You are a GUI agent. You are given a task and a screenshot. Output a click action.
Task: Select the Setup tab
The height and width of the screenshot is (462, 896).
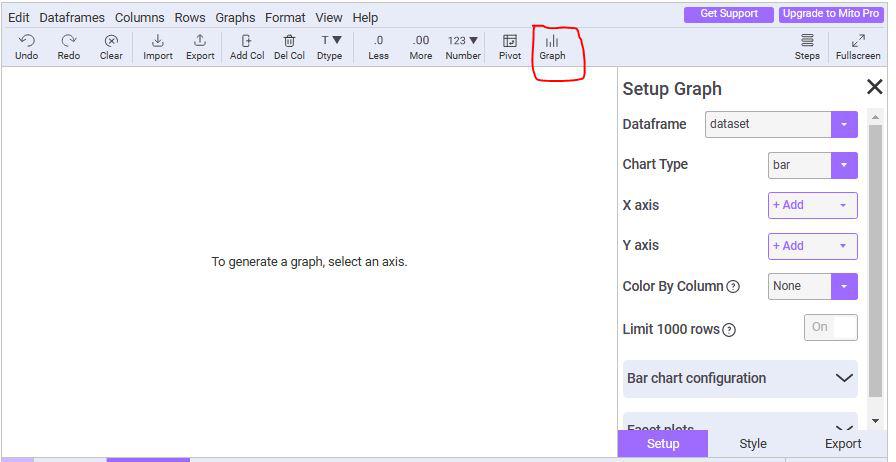coord(663,444)
